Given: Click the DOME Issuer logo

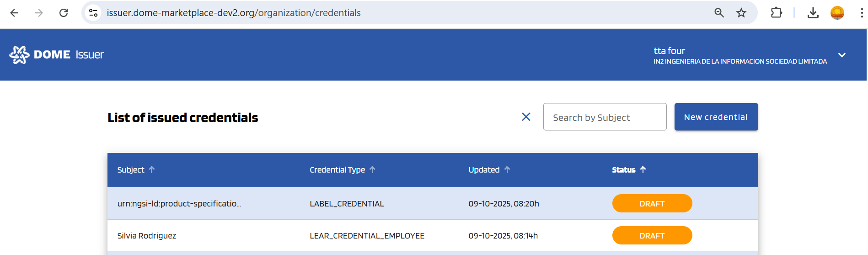Looking at the screenshot, I should 57,55.
